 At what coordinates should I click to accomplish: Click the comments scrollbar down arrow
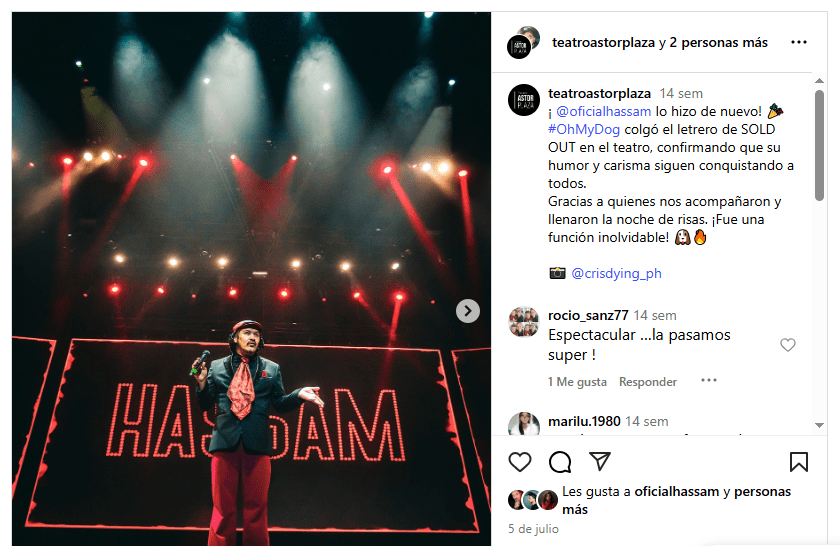pyautogui.click(x=819, y=425)
